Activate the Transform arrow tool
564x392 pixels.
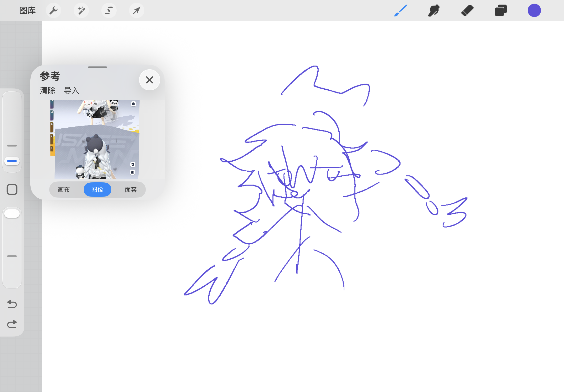tap(136, 11)
